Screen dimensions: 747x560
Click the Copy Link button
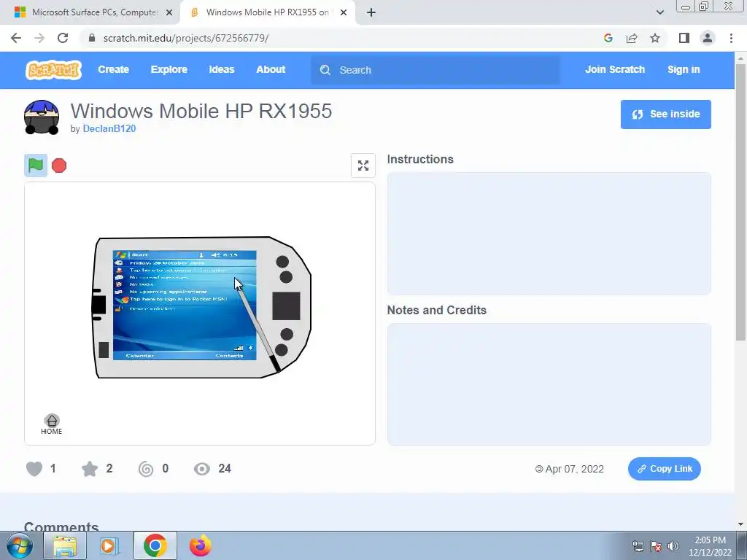[x=664, y=469]
